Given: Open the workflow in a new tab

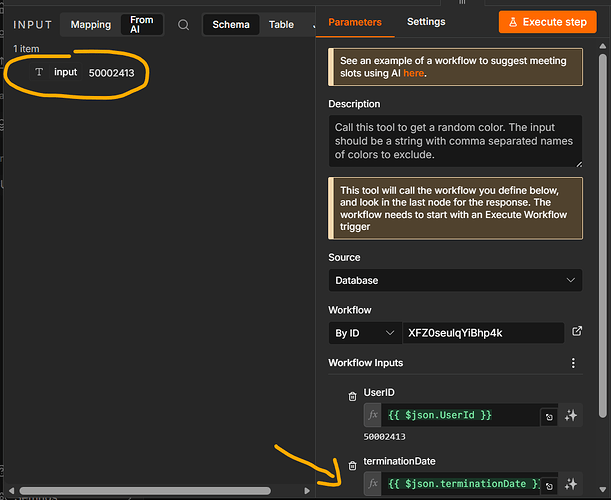Looking at the screenshot, I should tap(577, 332).
